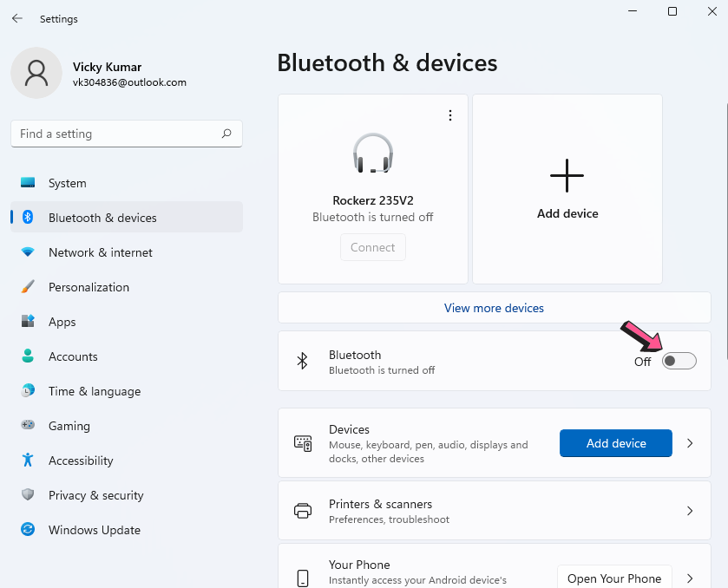Click View more devices link

494,308
